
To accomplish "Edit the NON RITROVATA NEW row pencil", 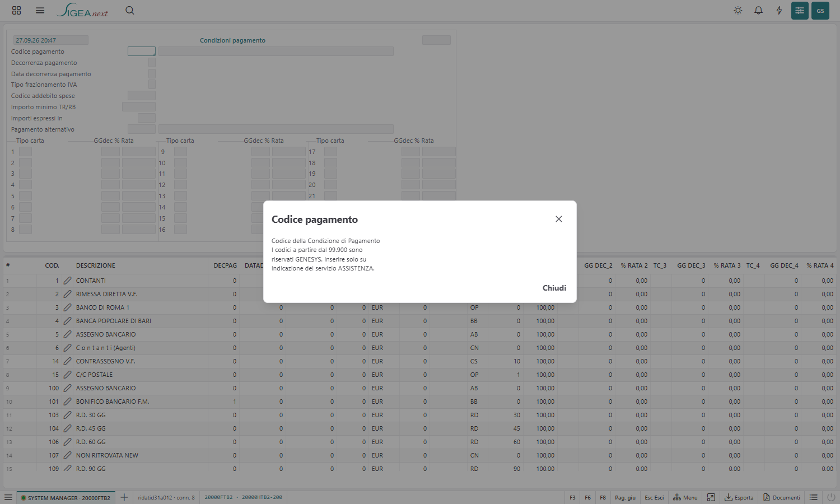I will [x=67, y=455].
